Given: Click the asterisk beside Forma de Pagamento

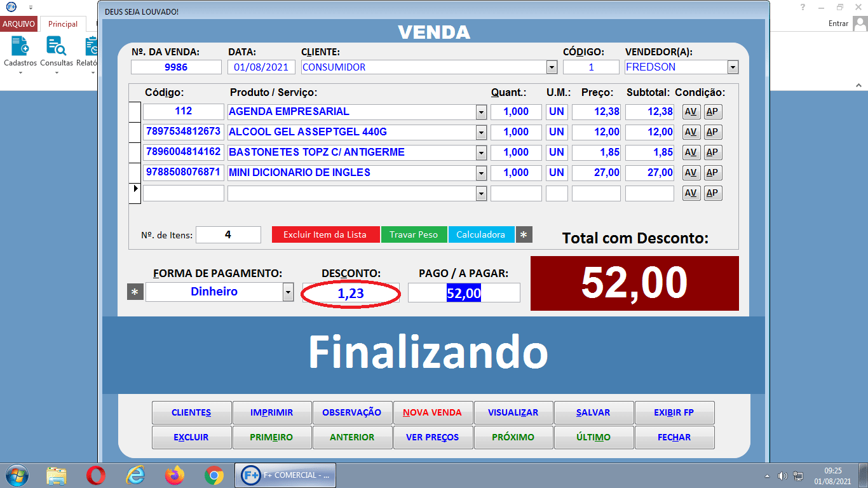Looking at the screenshot, I should pyautogui.click(x=135, y=292).
